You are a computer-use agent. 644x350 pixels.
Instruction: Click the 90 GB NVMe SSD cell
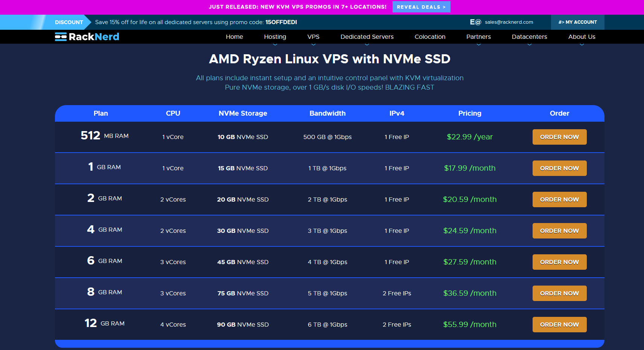(x=243, y=325)
